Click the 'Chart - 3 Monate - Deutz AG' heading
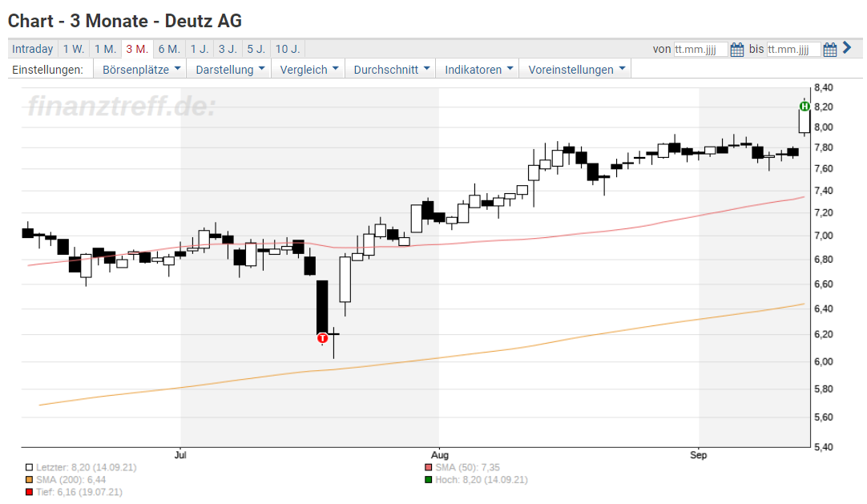This screenshot has height=504, width=867. point(125,21)
